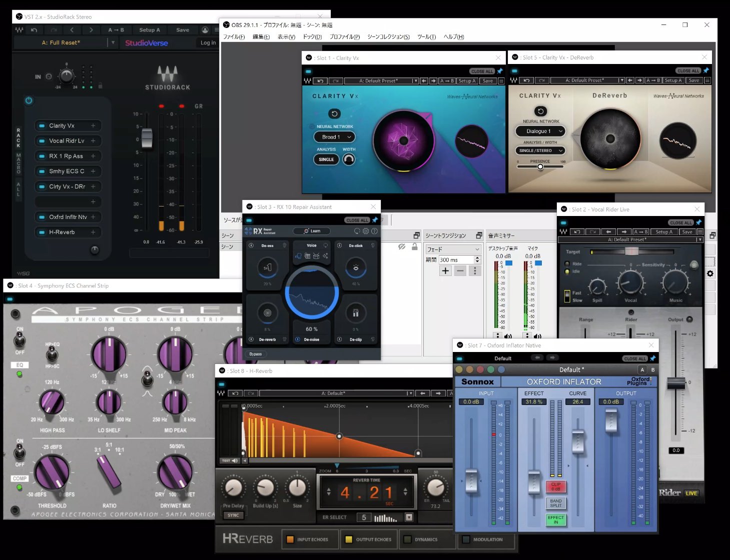The height and width of the screenshot is (560, 730).
Task: Click the Bypass button in RX Repair Assistant
Action: 256,354
